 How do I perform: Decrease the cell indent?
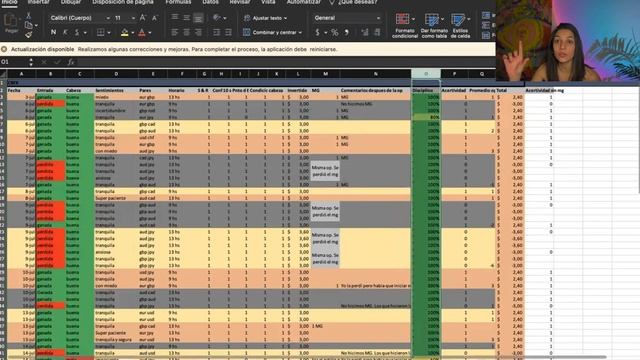217,32
